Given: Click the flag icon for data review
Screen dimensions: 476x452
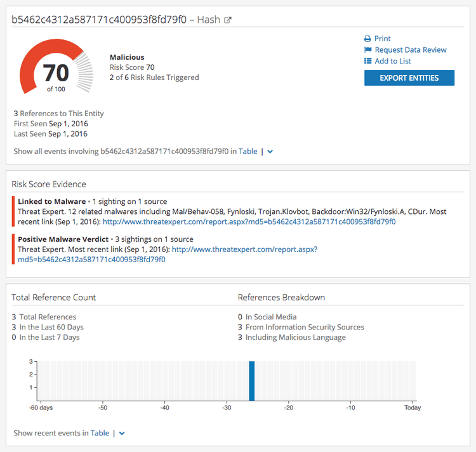Looking at the screenshot, I should click(367, 50).
